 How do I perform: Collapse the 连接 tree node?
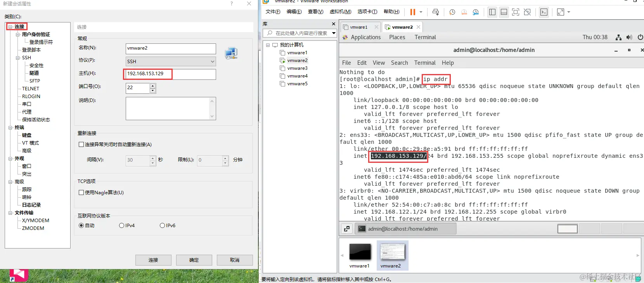[10, 27]
